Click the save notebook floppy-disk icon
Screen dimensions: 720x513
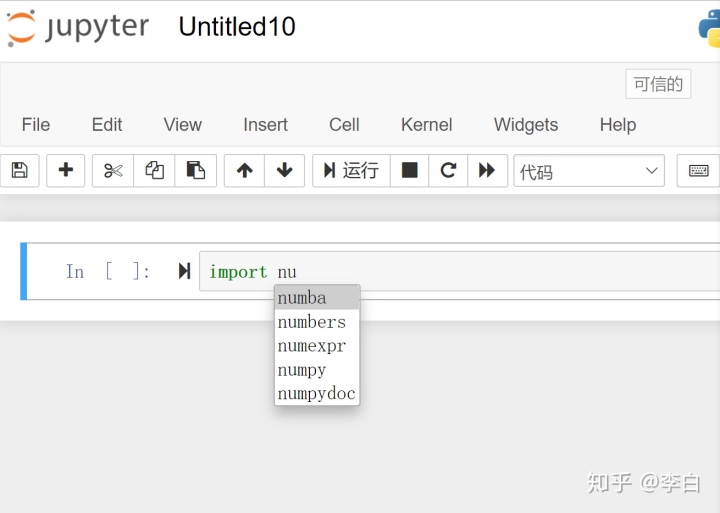[x=19, y=170]
